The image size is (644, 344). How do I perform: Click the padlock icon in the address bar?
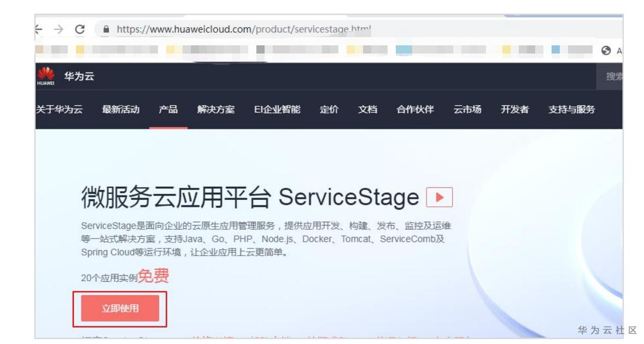[107, 29]
